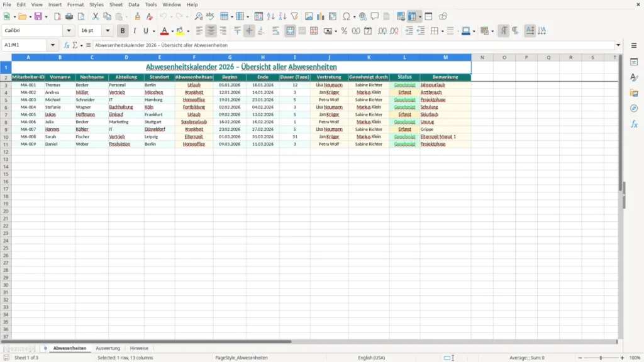Click the Clone Formatting paintbrush icon
This screenshot has width=644, height=362.
pos(138,16)
